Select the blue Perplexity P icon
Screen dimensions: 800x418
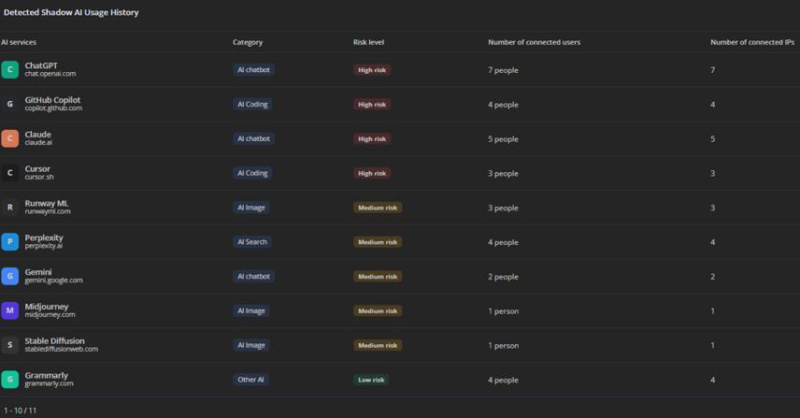click(10, 241)
